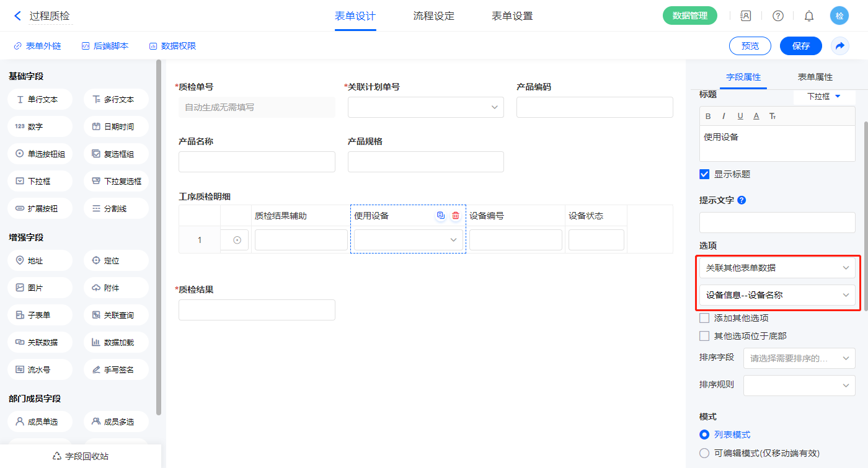Open the notification bell
This screenshot has width=868, height=468.
point(808,16)
